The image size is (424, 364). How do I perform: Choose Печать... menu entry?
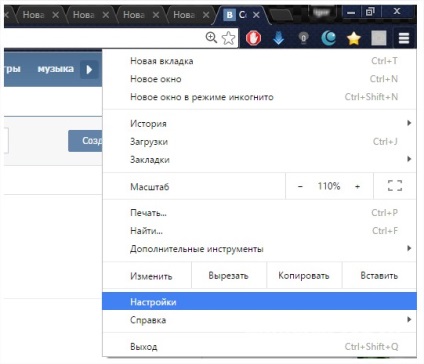(x=259, y=213)
